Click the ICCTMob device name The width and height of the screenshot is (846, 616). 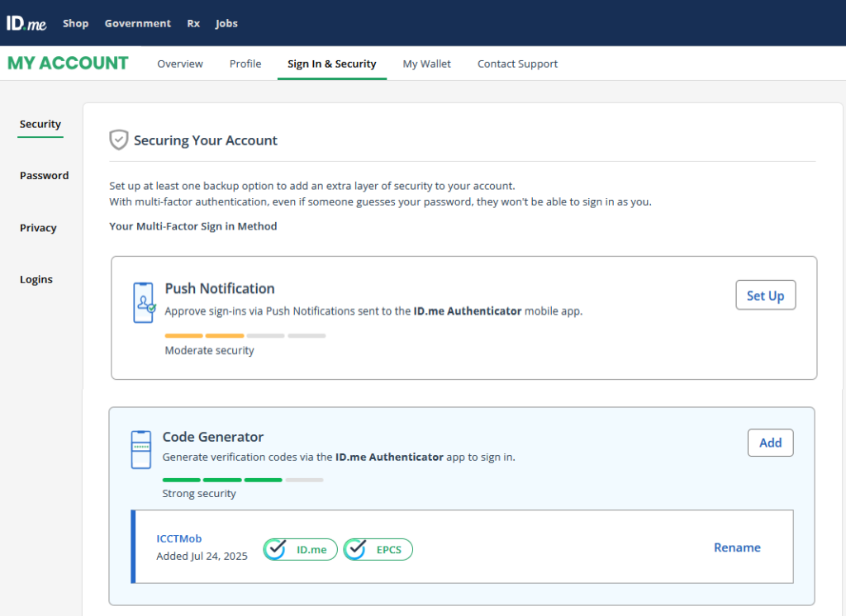click(179, 539)
